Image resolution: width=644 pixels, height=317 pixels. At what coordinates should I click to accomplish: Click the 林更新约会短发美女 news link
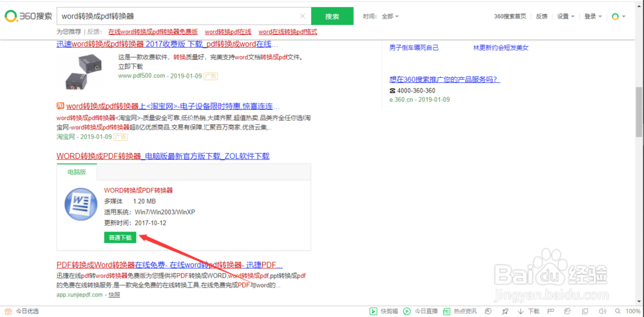500,48
